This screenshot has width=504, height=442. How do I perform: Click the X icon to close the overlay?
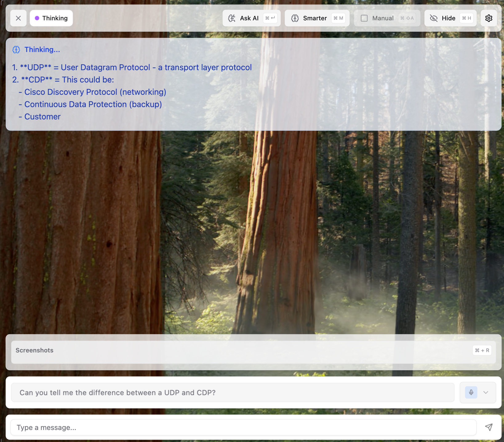coord(18,18)
